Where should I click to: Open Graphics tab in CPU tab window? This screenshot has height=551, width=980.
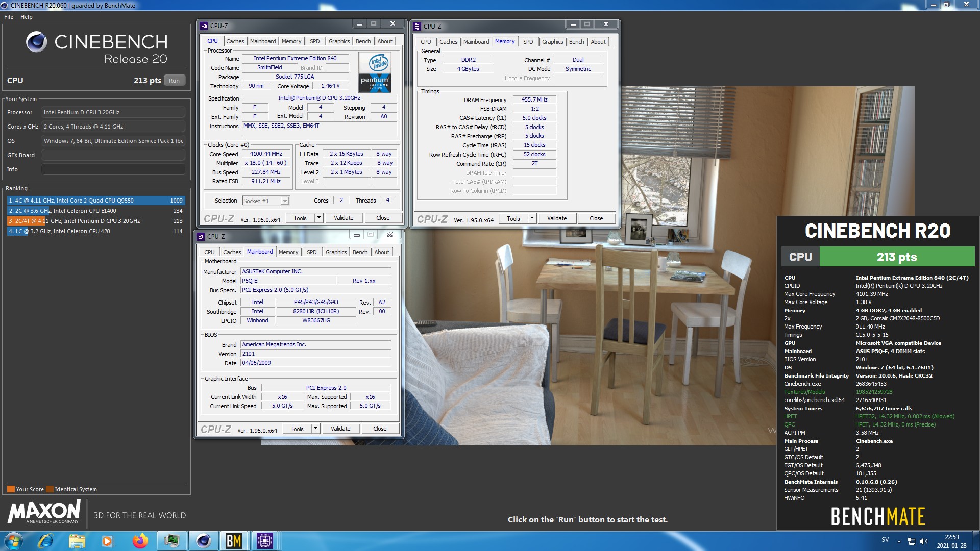(339, 41)
